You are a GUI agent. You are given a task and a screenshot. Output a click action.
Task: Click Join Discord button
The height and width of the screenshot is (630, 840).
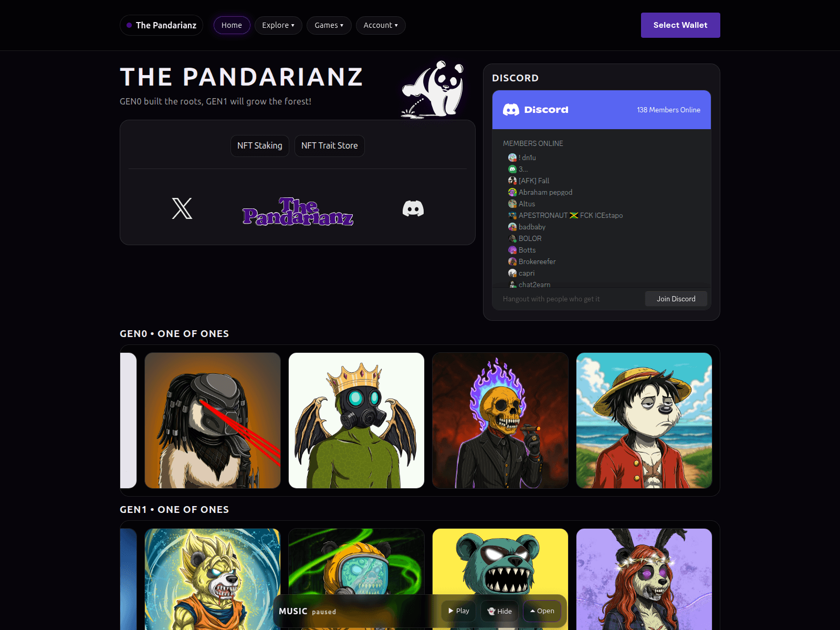(676, 299)
